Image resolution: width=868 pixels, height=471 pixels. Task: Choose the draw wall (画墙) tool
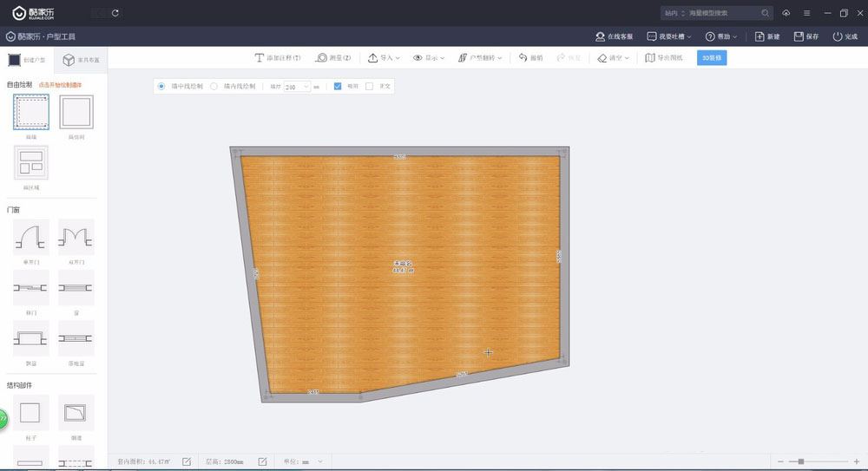coord(30,113)
